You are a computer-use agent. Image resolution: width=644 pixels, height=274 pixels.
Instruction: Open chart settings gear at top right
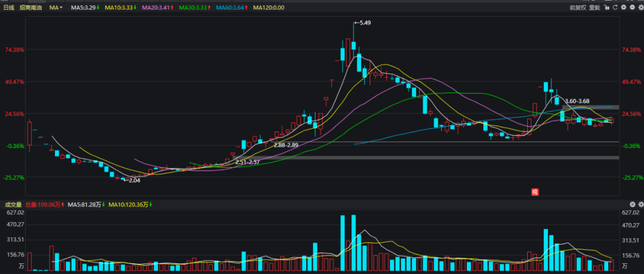640,8
